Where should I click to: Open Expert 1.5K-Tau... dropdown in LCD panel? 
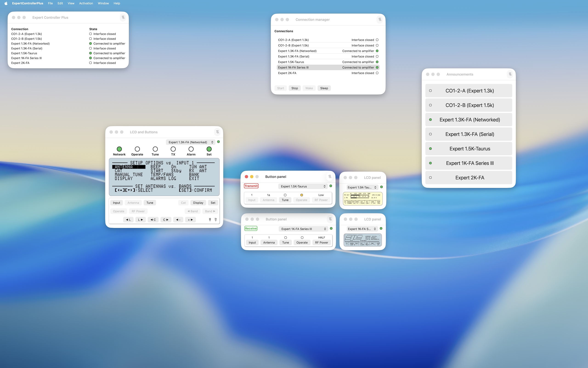tap(362, 187)
